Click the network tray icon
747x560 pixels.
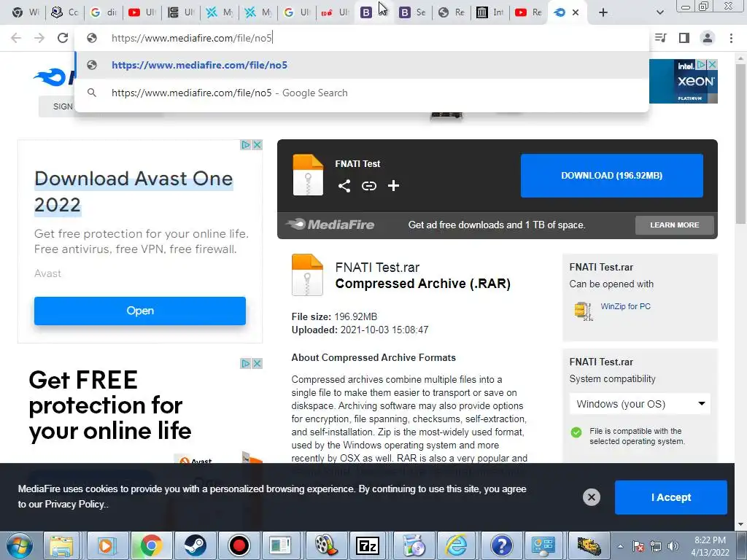pos(656,546)
